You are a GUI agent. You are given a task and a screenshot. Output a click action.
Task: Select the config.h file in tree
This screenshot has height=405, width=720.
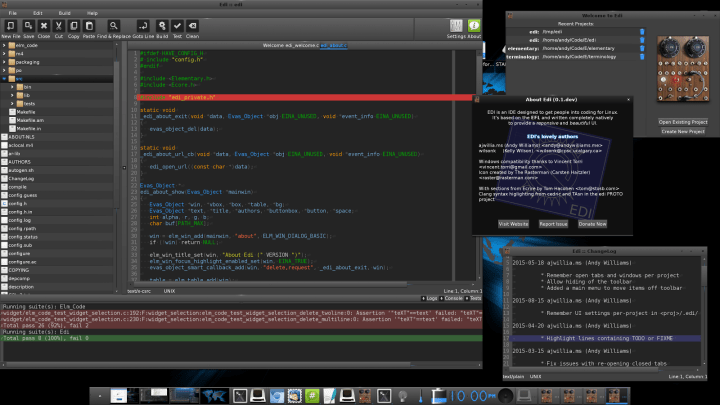[17, 203]
